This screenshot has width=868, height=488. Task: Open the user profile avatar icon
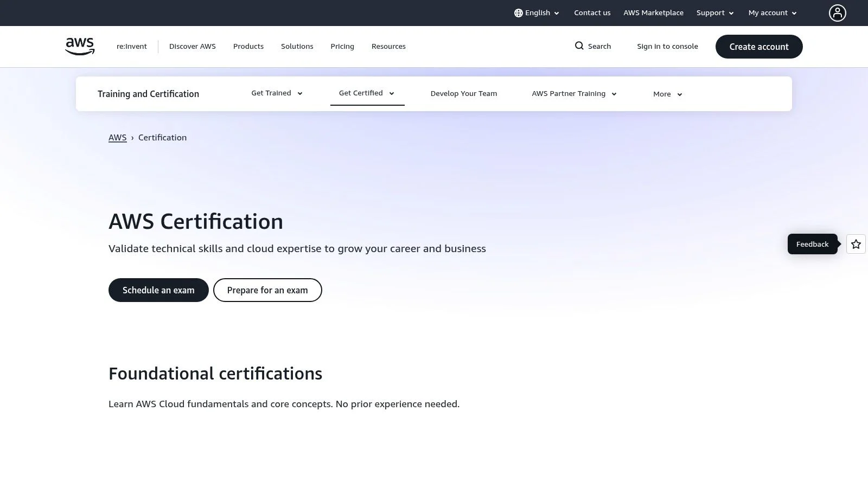[x=837, y=13]
